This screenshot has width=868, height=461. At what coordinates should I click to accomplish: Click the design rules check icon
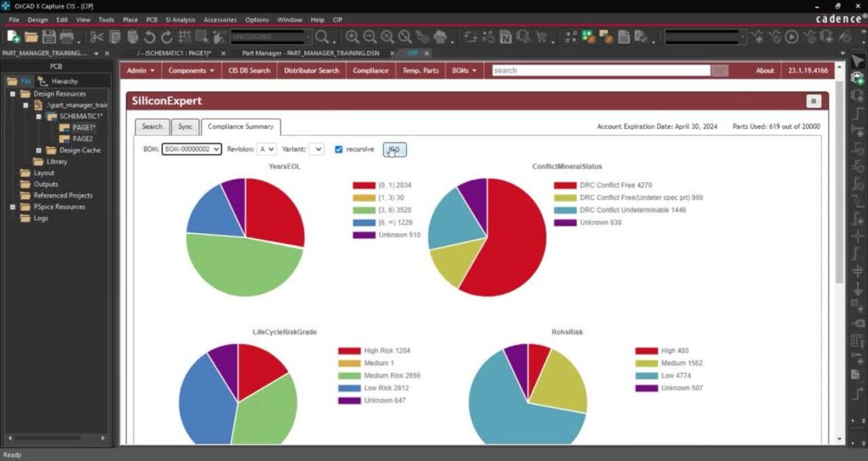coord(642,37)
